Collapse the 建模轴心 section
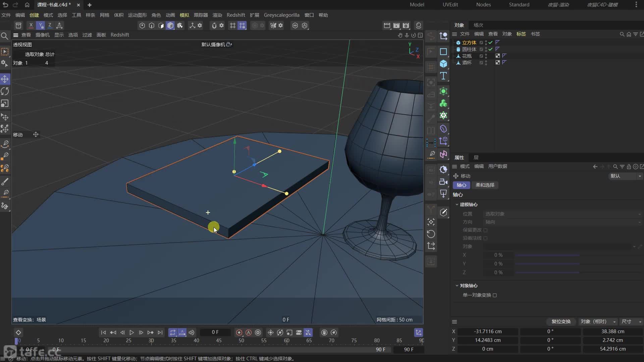This screenshot has width=644, height=362. (x=457, y=204)
